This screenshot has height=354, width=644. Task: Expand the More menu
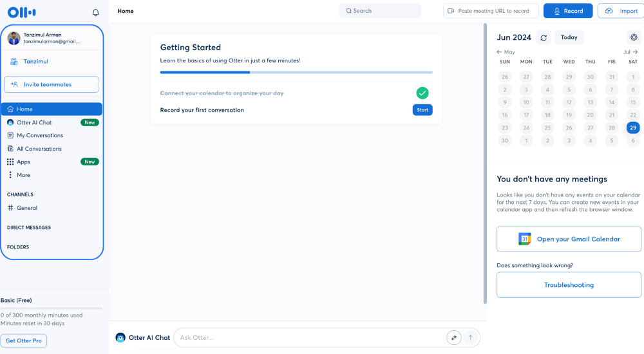coord(23,175)
